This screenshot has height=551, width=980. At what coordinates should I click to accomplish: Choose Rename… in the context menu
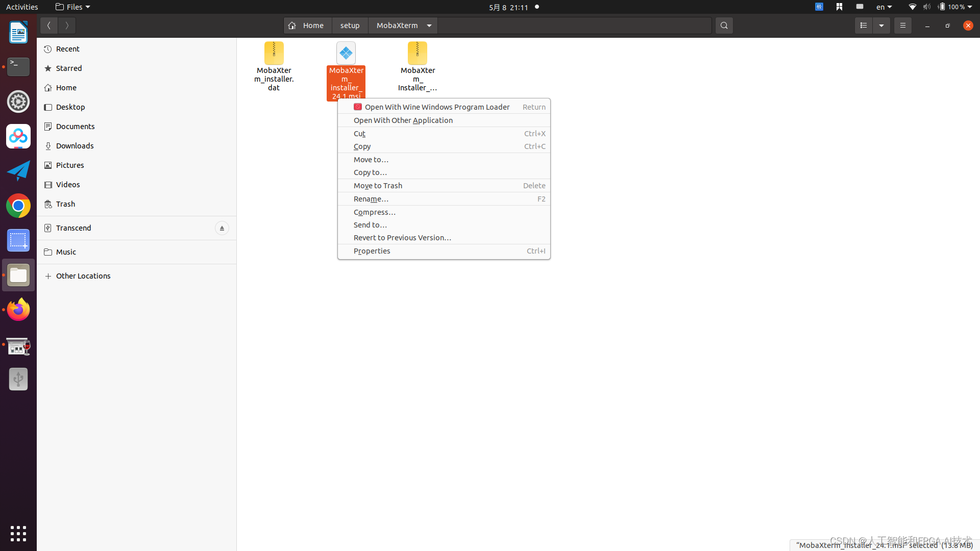pyautogui.click(x=444, y=199)
